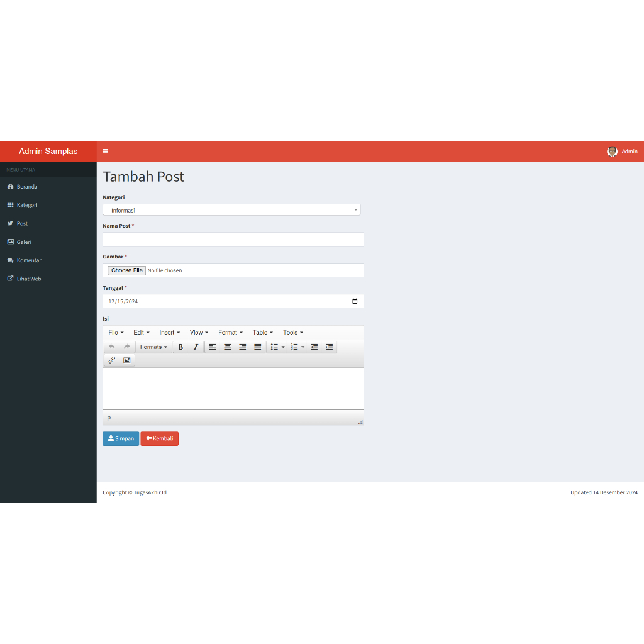The height and width of the screenshot is (644, 644).
Task: Open the Admin user avatar menu
Action: click(x=622, y=151)
